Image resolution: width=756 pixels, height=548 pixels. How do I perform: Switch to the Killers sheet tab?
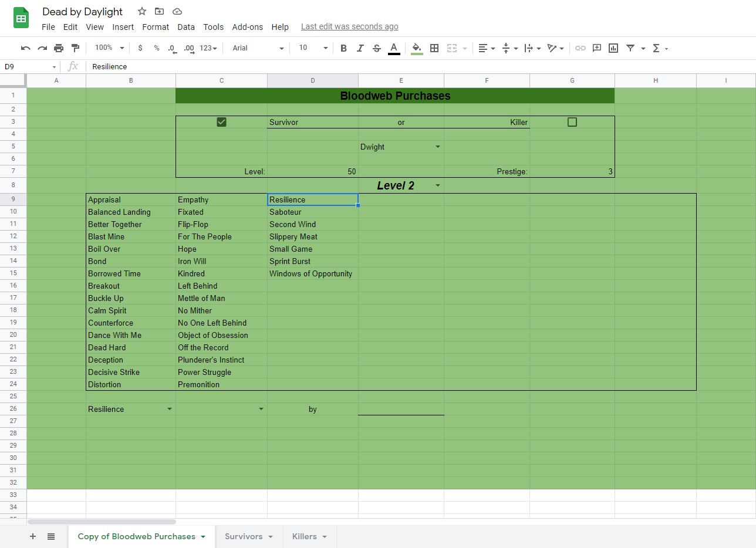pyautogui.click(x=310, y=536)
